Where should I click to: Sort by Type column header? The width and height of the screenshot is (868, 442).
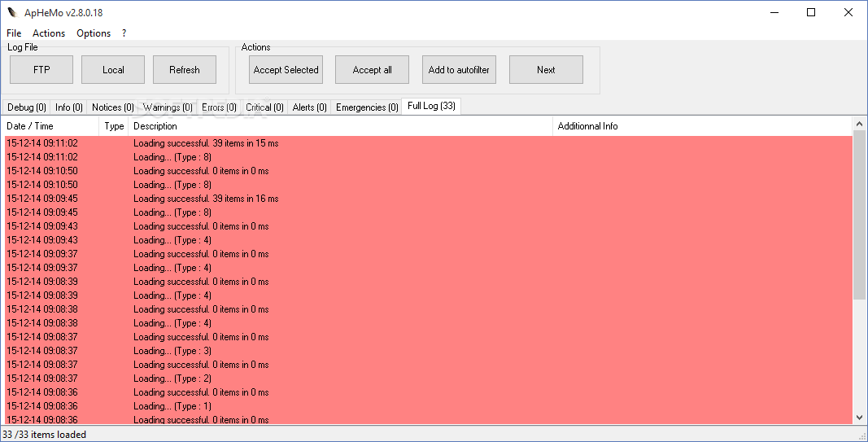[x=113, y=126]
